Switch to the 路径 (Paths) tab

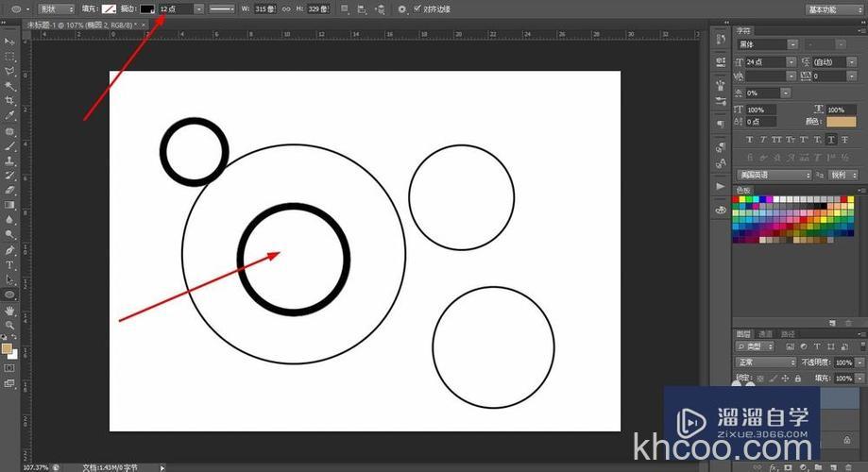788,334
